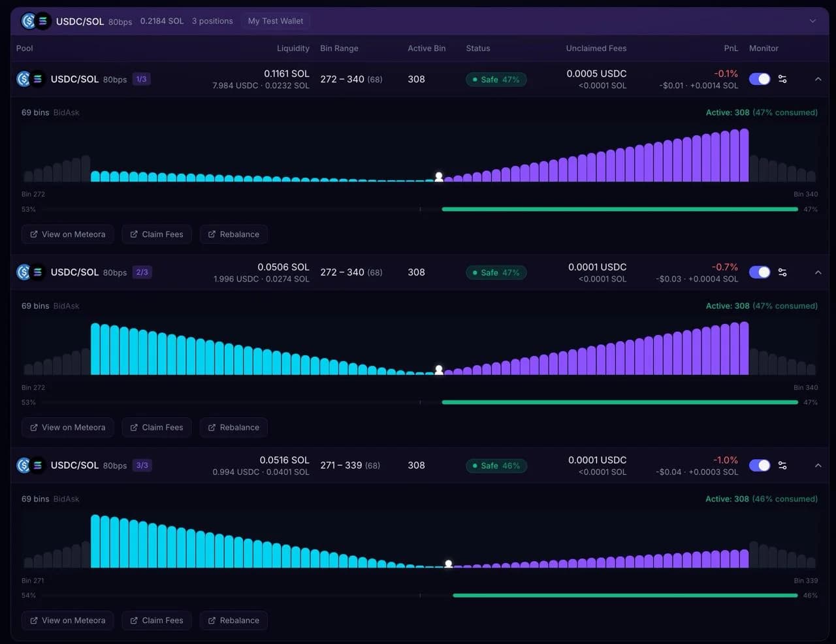Click the 271 – 339 bin range text
The width and height of the screenshot is (836, 644).
click(341, 465)
